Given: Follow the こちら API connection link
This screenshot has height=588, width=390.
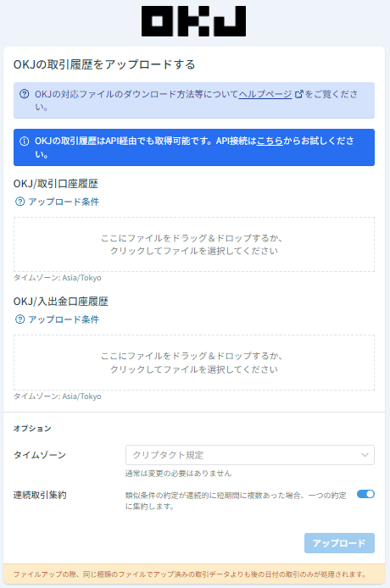Looking at the screenshot, I should (270, 141).
